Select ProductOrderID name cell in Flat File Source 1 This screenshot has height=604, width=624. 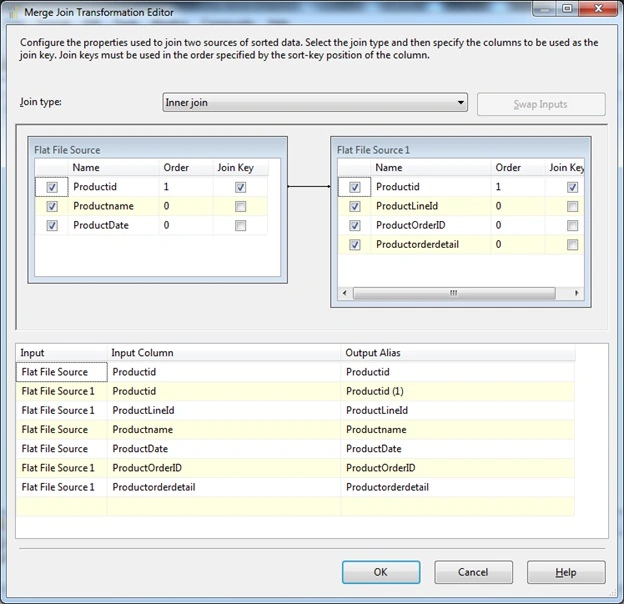click(x=430, y=226)
